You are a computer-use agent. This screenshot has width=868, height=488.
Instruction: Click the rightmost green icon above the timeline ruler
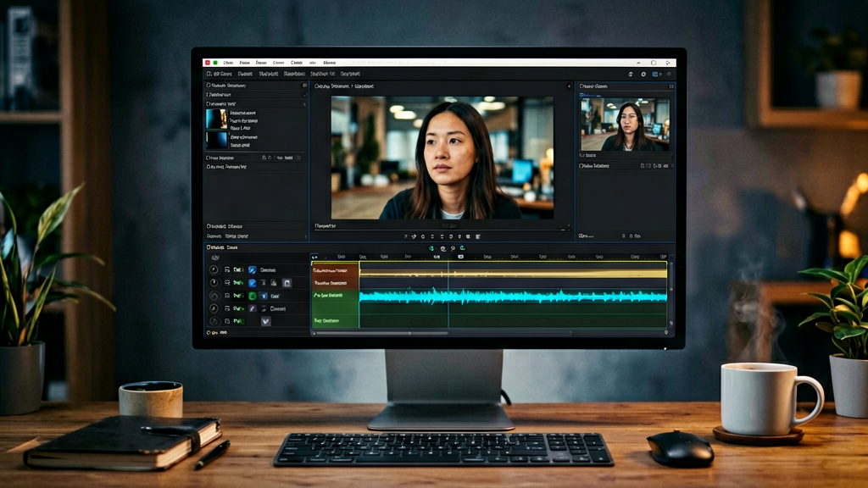tap(462, 248)
